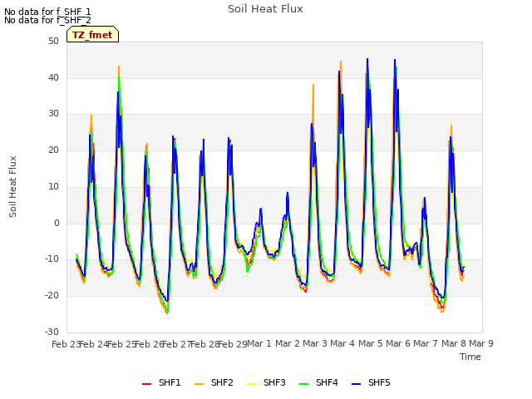Click the Feb 27 x-axis label

click(x=177, y=344)
